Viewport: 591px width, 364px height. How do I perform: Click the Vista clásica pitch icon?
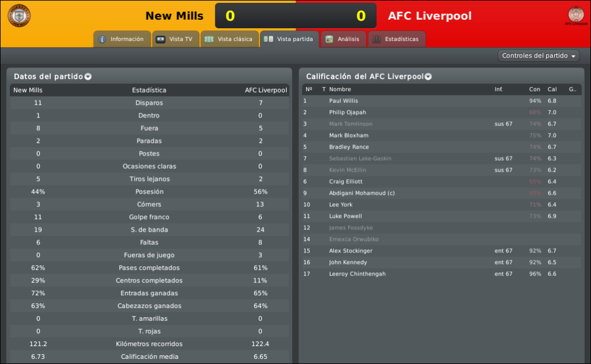[209, 39]
